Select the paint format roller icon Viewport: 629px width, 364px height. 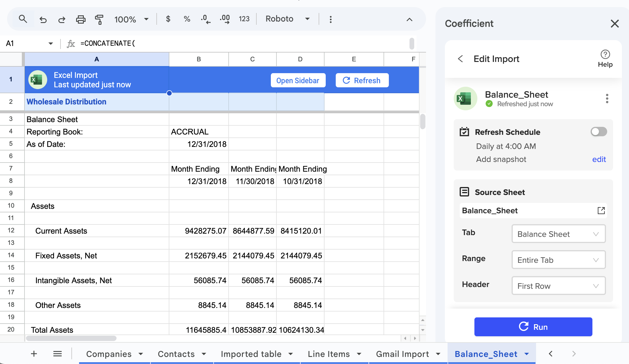[99, 19]
